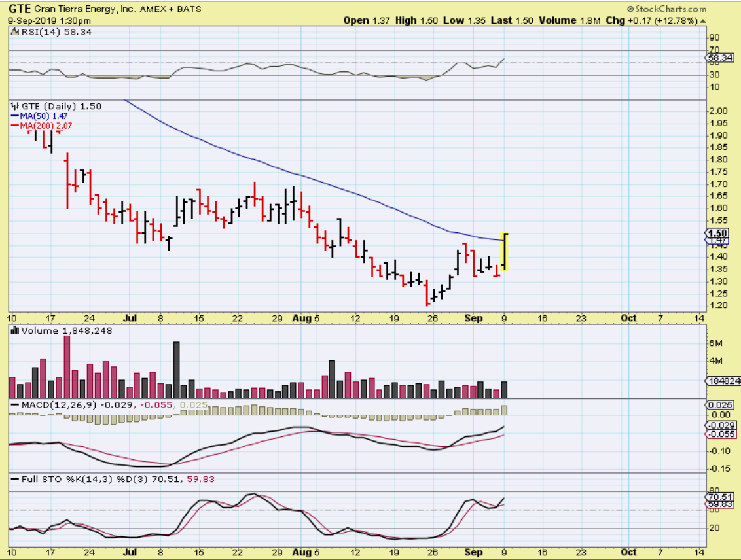Click the Chg +0.17 (+12.78%) value

(x=652, y=20)
